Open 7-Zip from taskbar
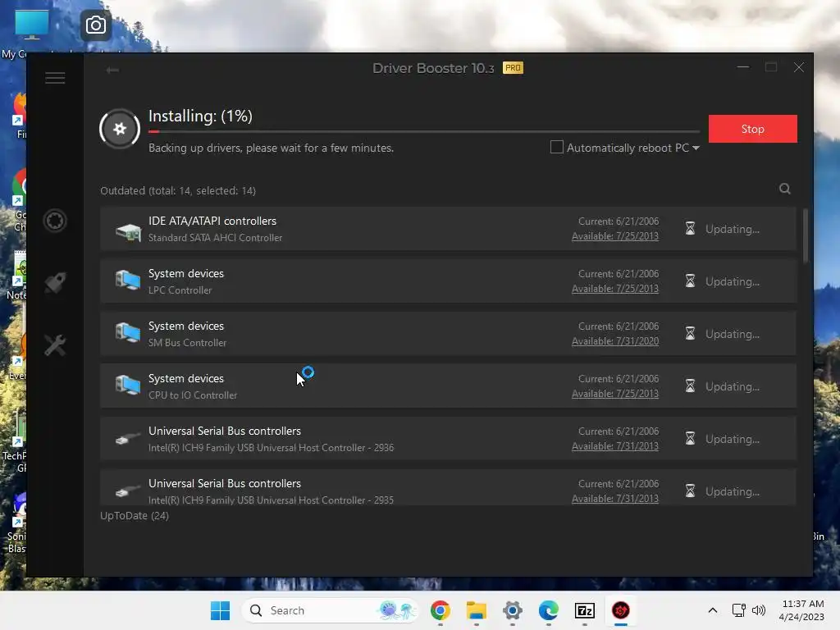 (584, 610)
